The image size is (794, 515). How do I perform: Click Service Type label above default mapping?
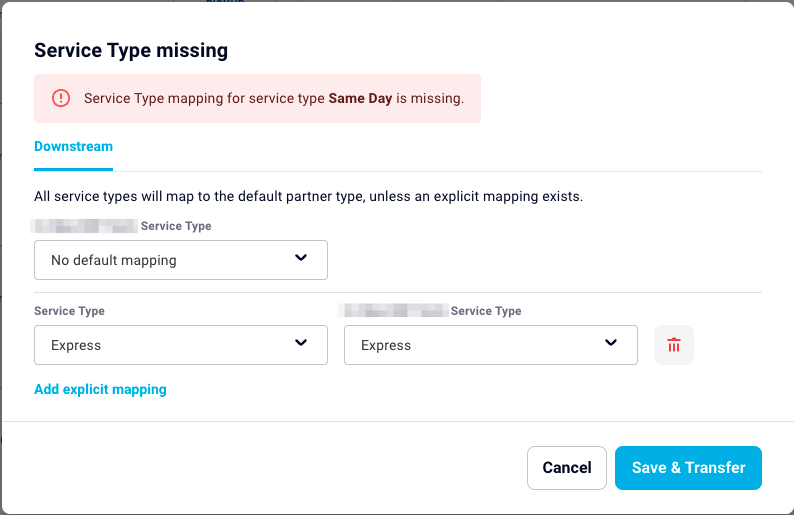point(176,226)
